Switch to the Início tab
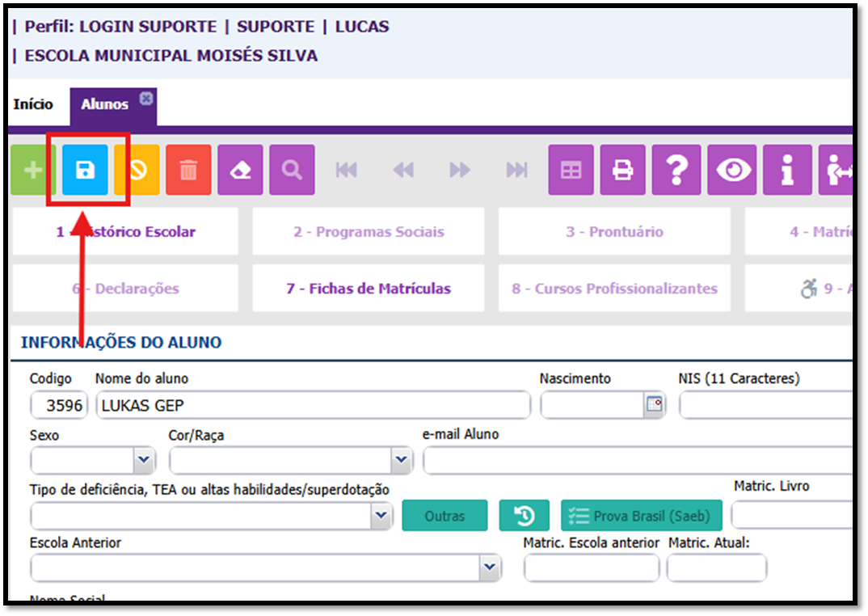This screenshot has height=616, width=868. click(x=33, y=104)
